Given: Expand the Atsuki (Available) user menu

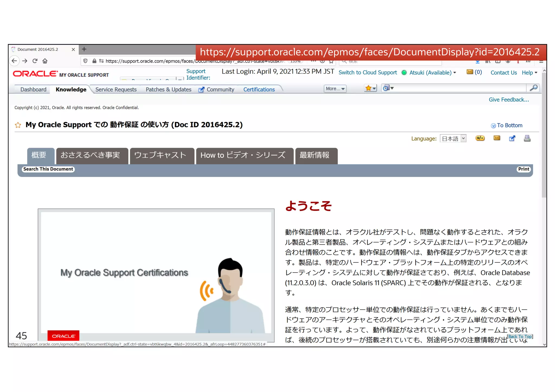Looking at the screenshot, I should [x=433, y=73].
